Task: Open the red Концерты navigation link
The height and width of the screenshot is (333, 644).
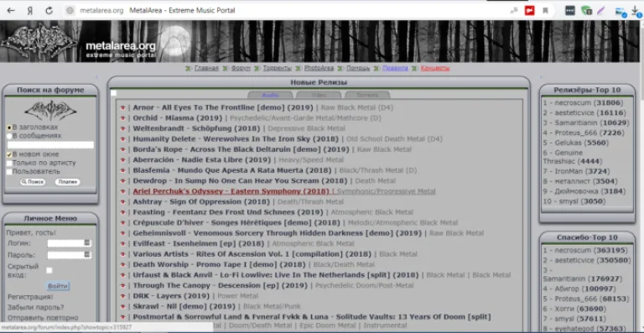Action: 435,68
